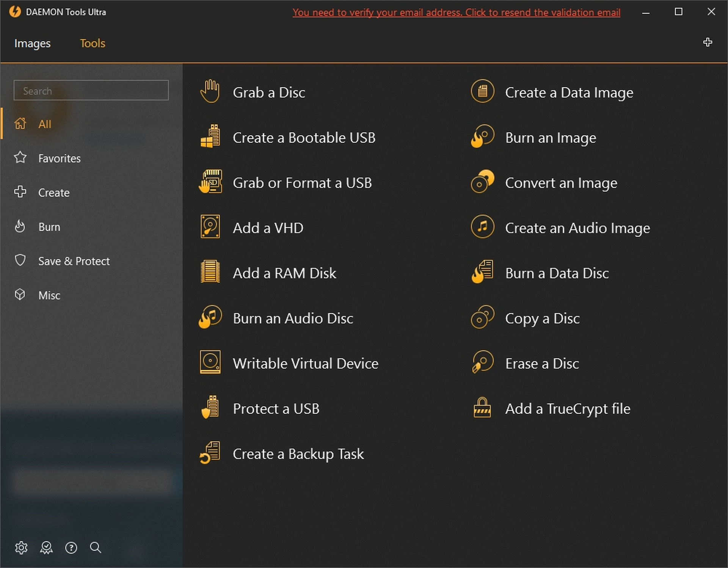Screen dimensions: 728x568
Task: Launch the Burn a Data Disc icon
Action: point(482,272)
